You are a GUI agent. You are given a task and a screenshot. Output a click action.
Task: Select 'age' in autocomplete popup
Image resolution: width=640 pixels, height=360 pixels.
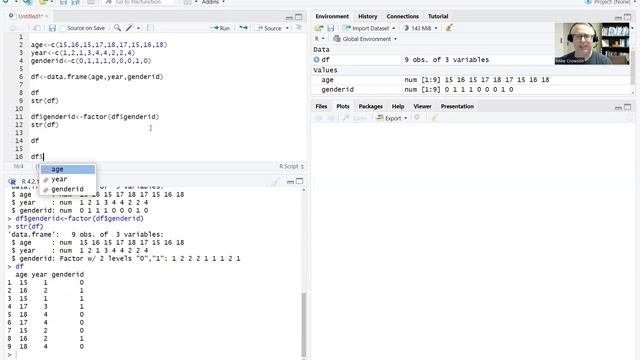coord(68,169)
